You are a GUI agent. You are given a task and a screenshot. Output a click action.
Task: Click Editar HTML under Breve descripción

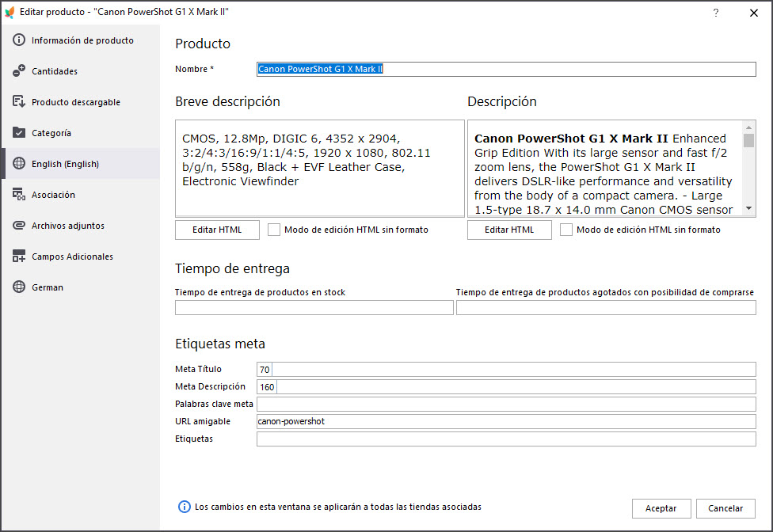click(x=217, y=230)
